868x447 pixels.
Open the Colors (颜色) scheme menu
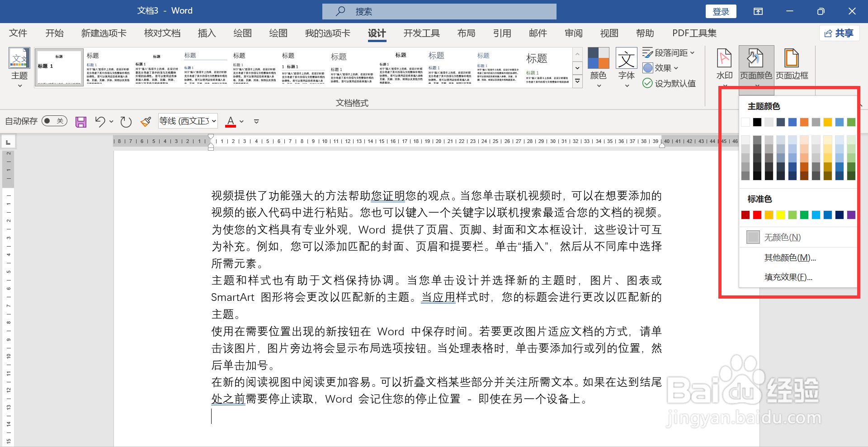(x=598, y=67)
